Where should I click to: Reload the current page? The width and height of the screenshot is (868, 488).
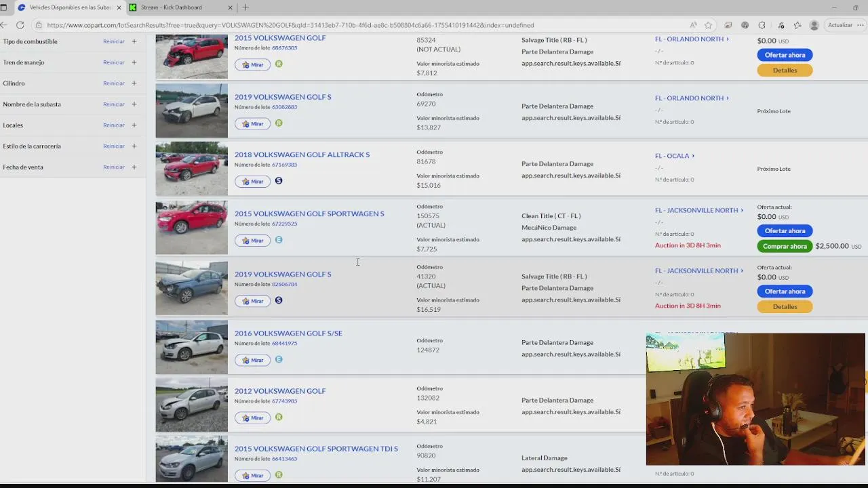coord(20,25)
